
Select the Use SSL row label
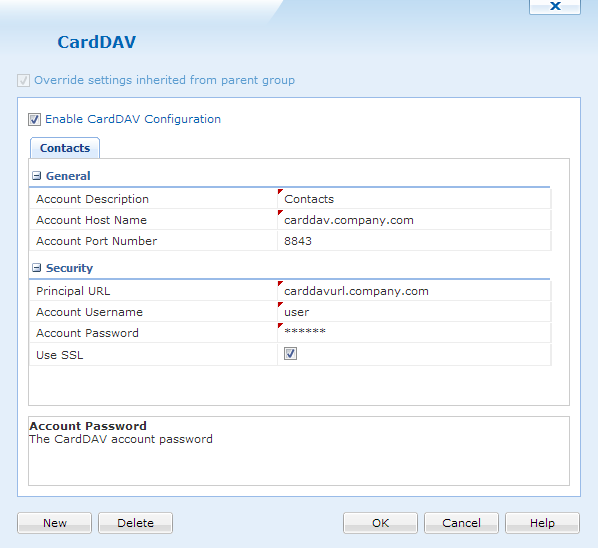(x=59, y=355)
